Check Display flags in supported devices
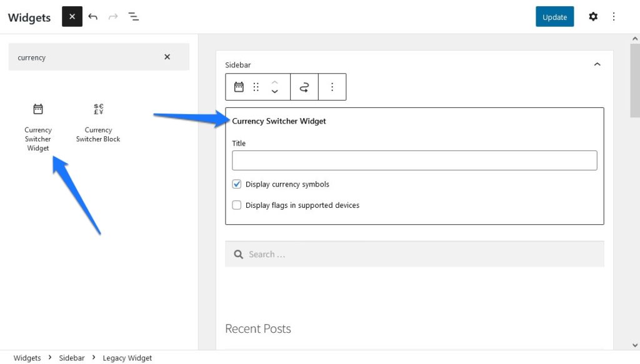The width and height of the screenshot is (640, 364). pyautogui.click(x=237, y=205)
